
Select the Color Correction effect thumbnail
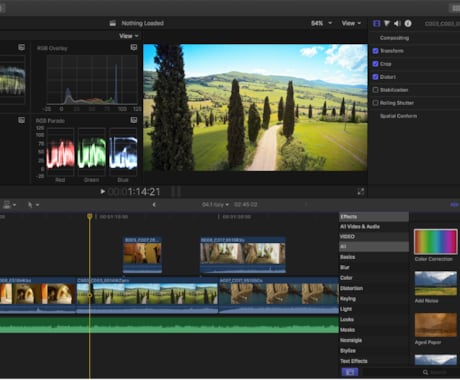(x=435, y=242)
